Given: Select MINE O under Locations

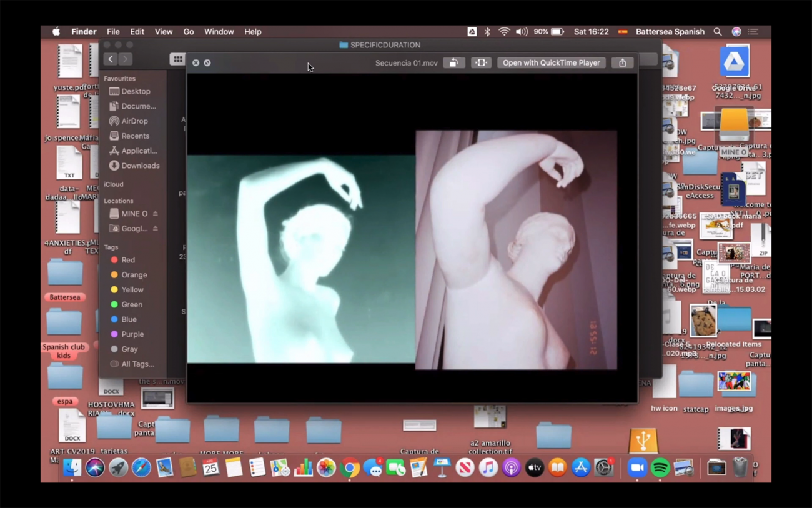Looking at the screenshot, I should tap(128, 214).
